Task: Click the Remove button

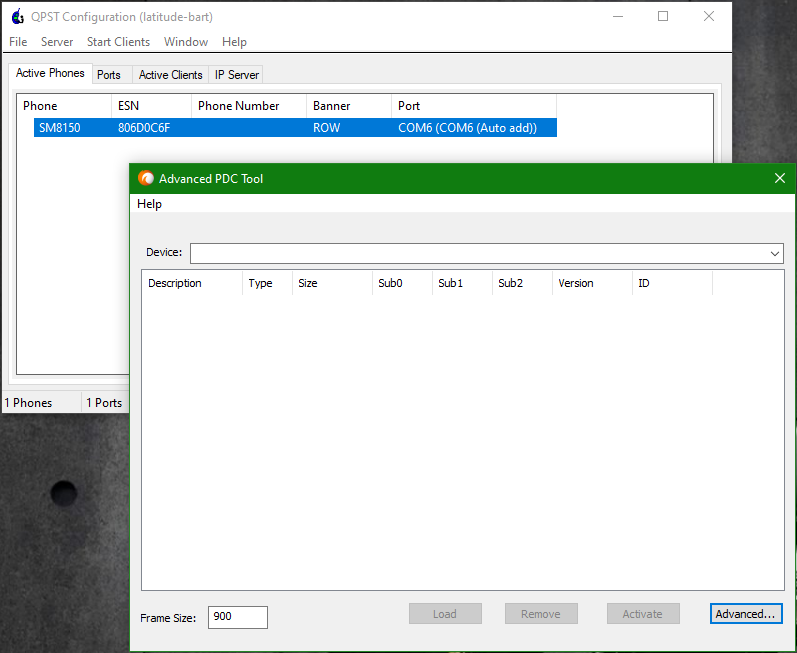Action: pyautogui.click(x=541, y=614)
